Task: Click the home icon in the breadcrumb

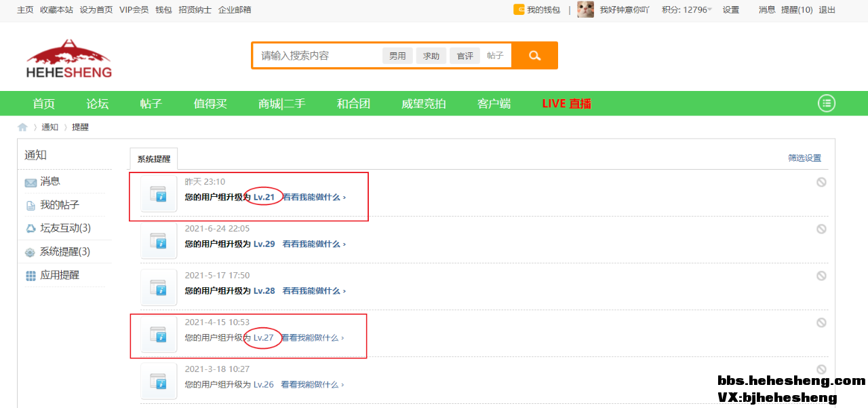Action: click(x=23, y=127)
